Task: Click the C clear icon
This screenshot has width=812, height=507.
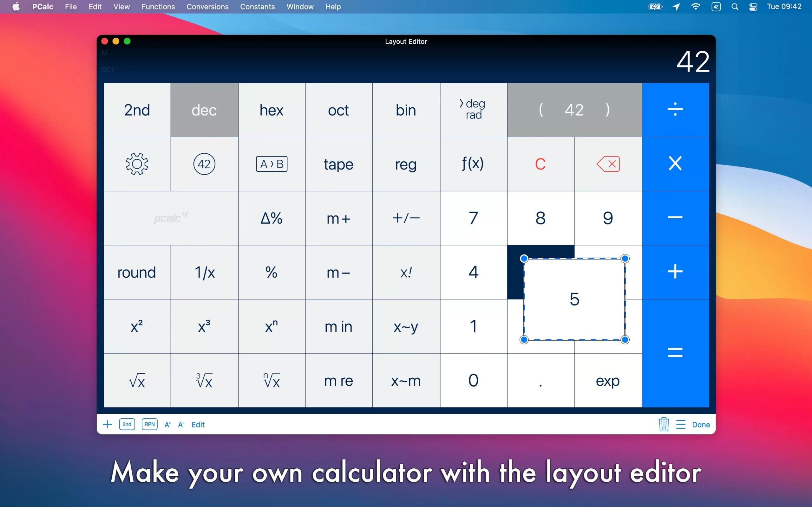Action: pyautogui.click(x=540, y=163)
